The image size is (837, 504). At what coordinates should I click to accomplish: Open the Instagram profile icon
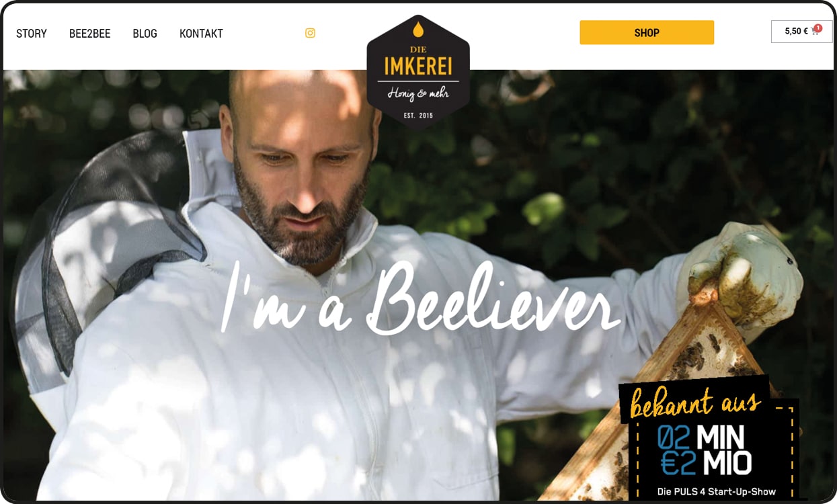[310, 33]
